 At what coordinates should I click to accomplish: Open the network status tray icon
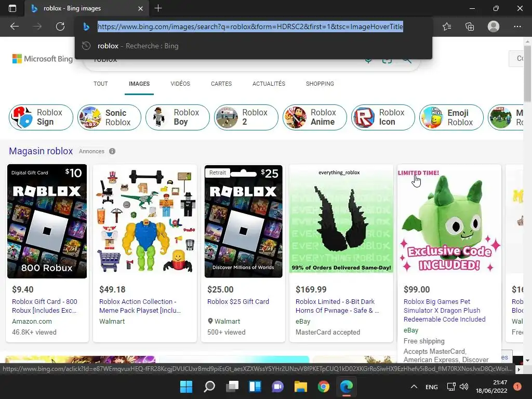click(451, 387)
